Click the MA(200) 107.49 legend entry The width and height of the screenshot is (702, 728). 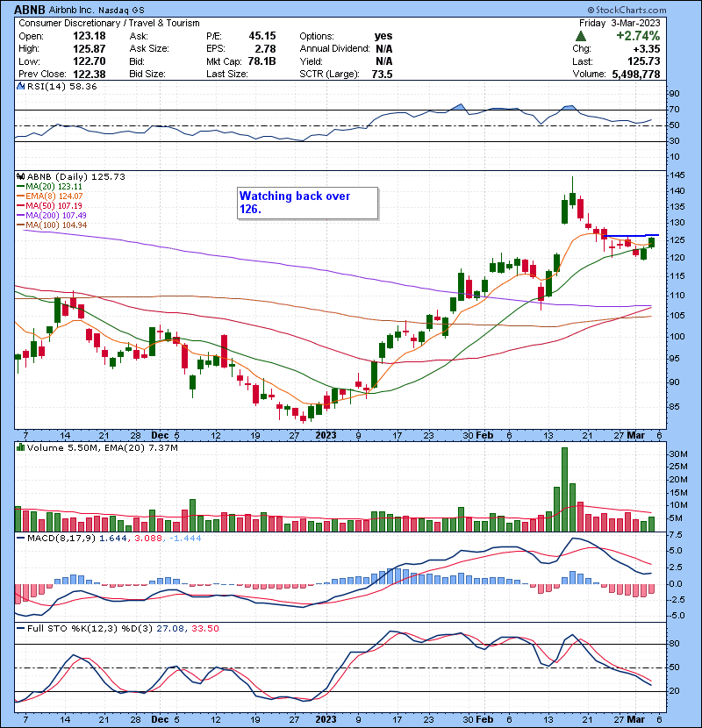pyautogui.click(x=52, y=216)
